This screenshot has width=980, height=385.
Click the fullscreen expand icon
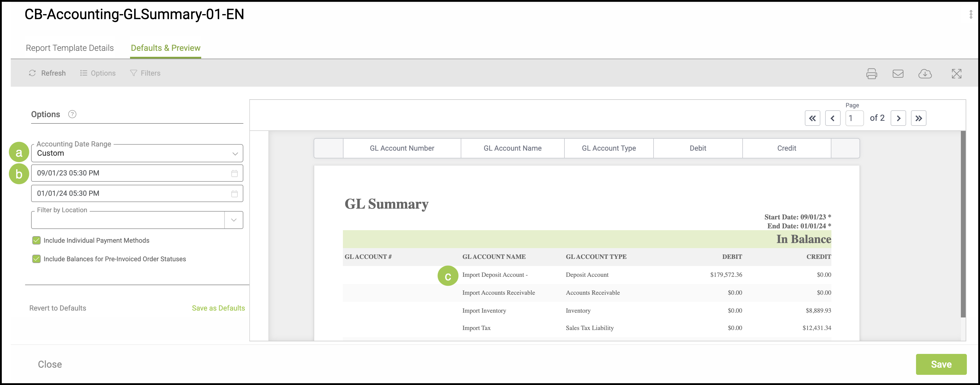[x=956, y=74]
